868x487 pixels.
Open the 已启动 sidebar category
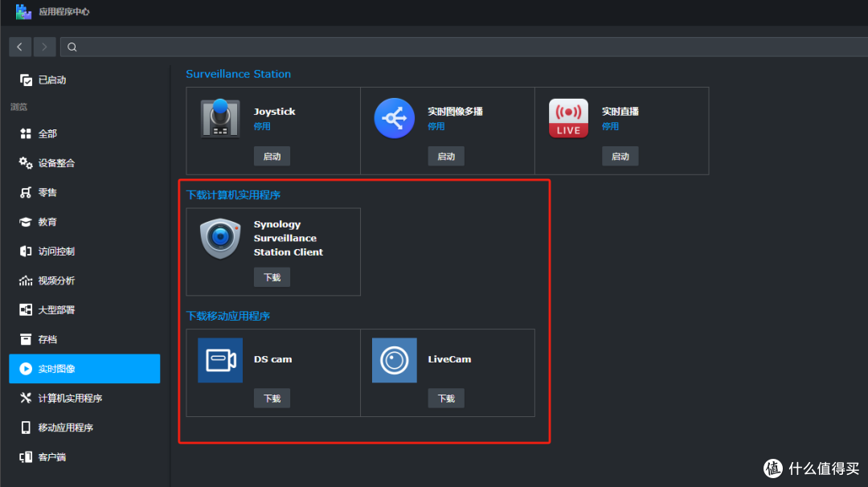84,80
